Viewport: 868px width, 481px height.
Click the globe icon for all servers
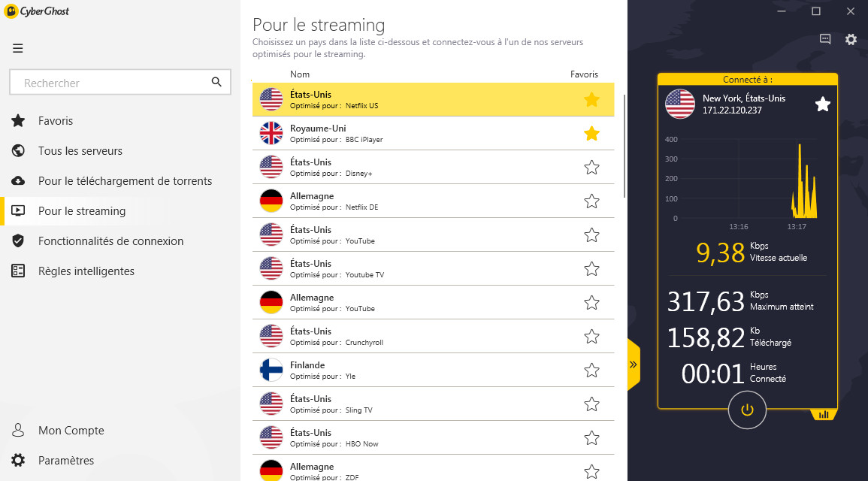click(x=18, y=150)
